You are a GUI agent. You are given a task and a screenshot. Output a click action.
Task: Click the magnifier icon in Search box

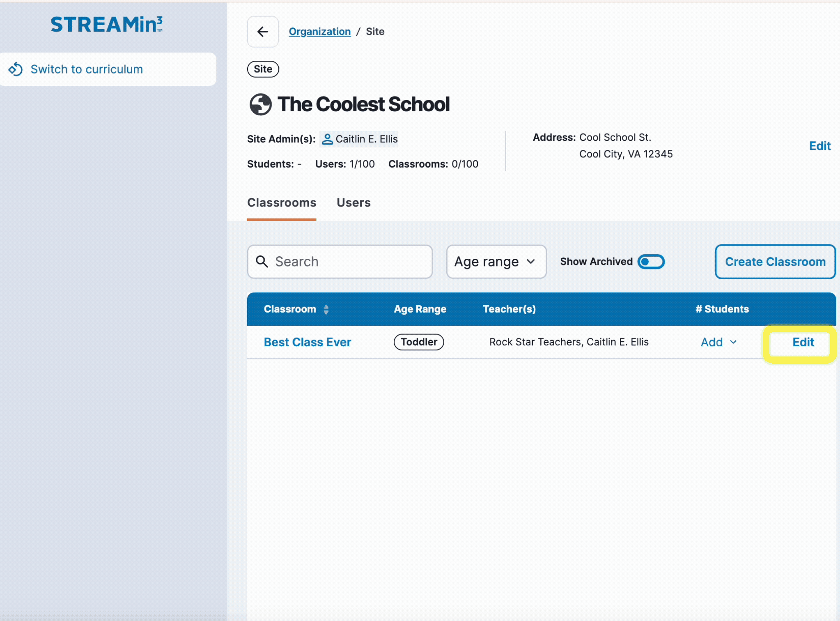[x=262, y=262]
